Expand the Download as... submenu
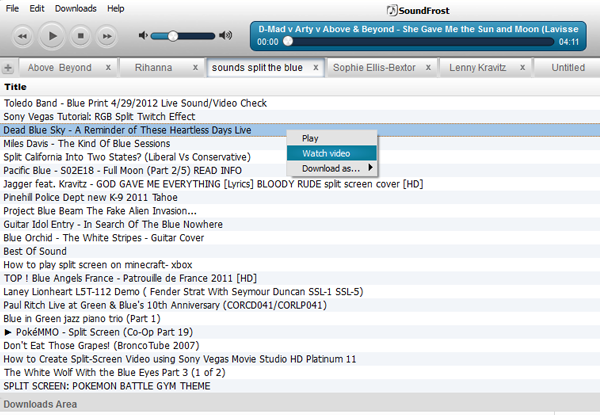This screenshot has width=600, height=415. click(332, 168)
